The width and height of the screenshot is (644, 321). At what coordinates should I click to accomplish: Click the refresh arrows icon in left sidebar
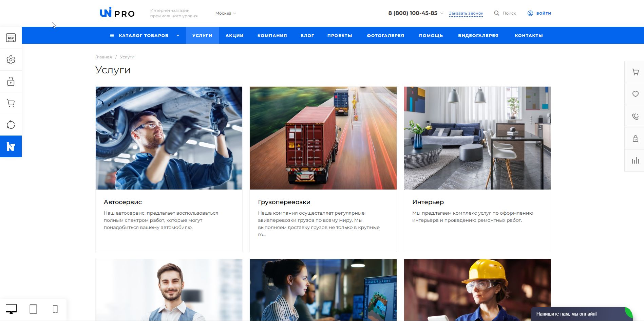coord(11,125)
